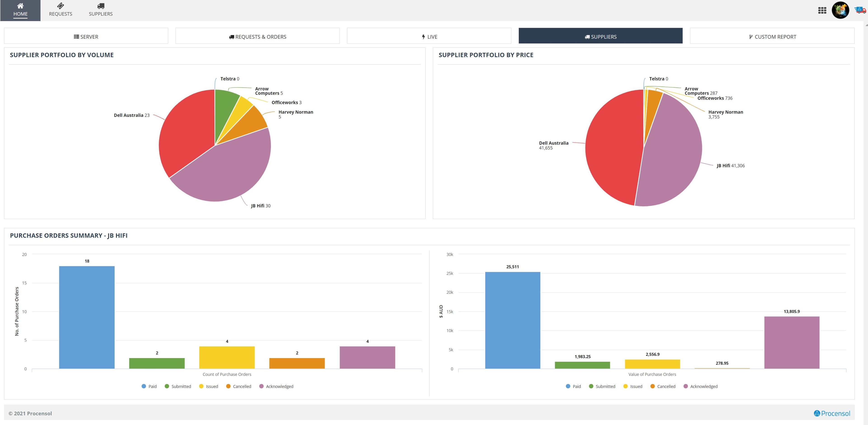Image resolution: width=868 pixels, height=425 pixels.
Task: Open REQUESTS in the top navigation
Action: click(x=60, y=10)
